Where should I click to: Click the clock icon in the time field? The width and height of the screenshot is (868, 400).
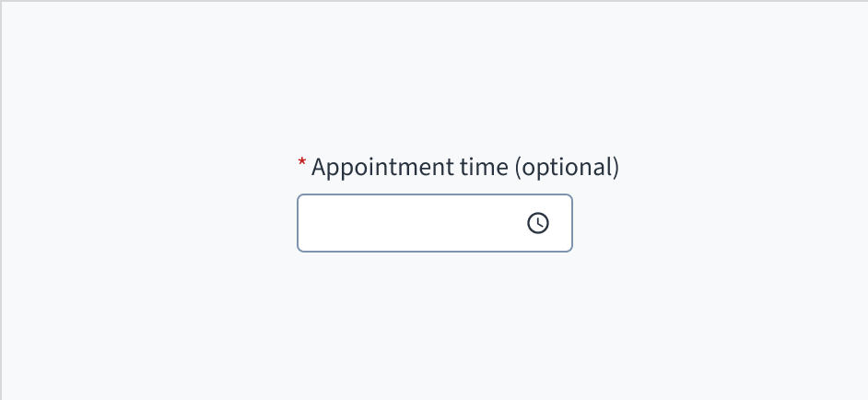pyautogui.click(x=538, y=223)
